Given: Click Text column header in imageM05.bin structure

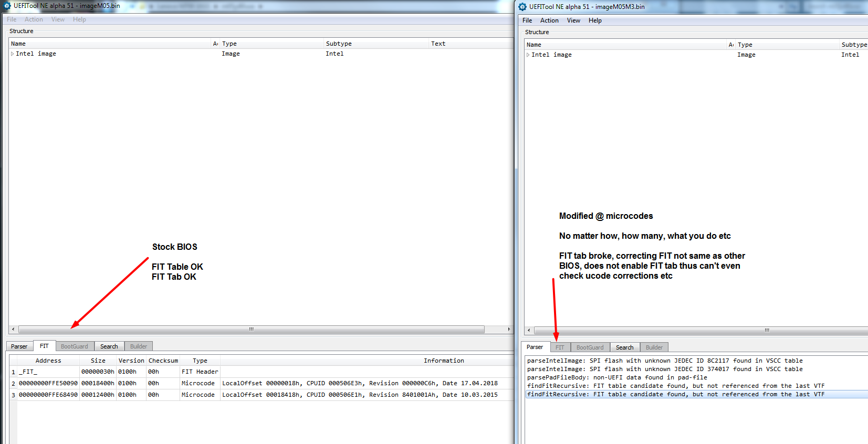Looking at the screenshot, I should point(470,44).
